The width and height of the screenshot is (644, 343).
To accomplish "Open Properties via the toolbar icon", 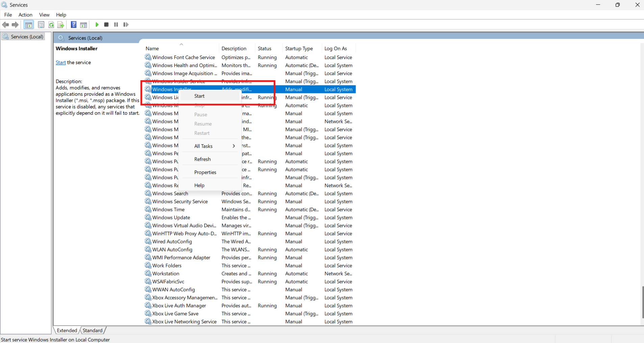I will tap(41, 24).
